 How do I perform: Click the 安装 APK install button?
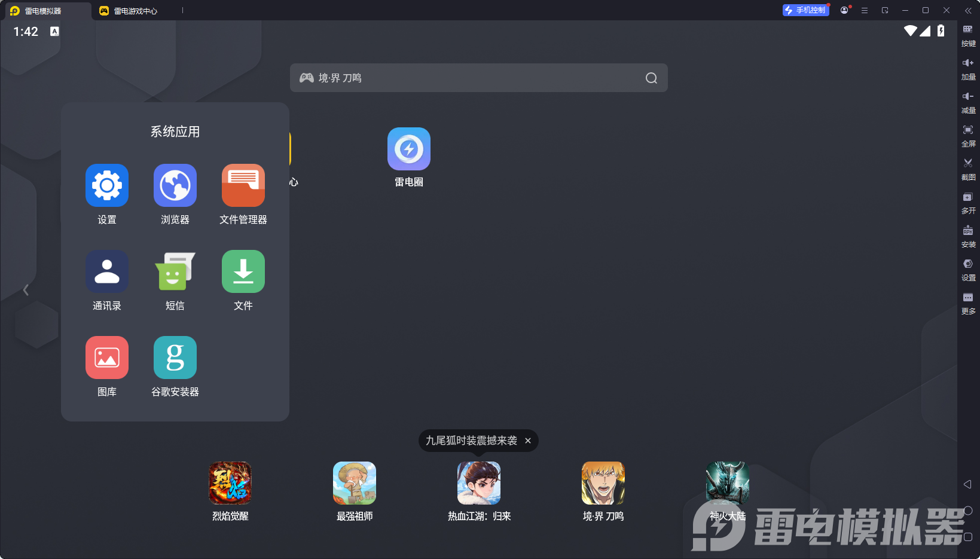click(968, 237)
